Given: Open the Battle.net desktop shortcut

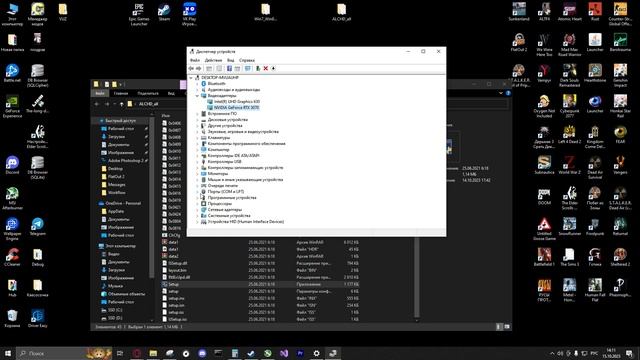Looking at the screenshot, I should [12, 73].
